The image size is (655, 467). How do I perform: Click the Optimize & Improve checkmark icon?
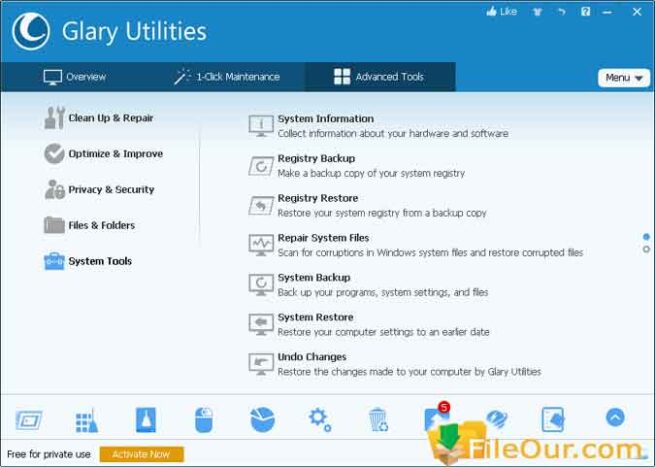(x=54, y=154)
